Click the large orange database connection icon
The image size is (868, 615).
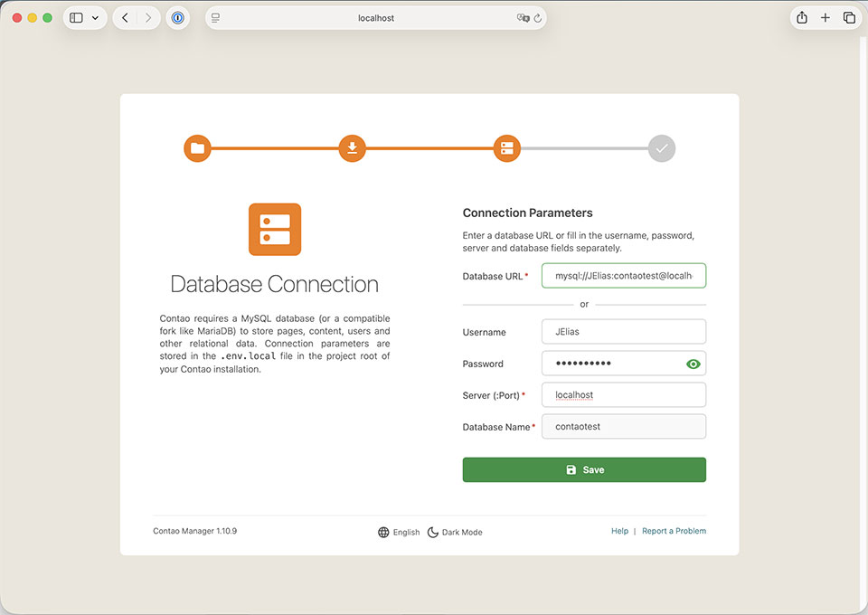coord(275,230)
